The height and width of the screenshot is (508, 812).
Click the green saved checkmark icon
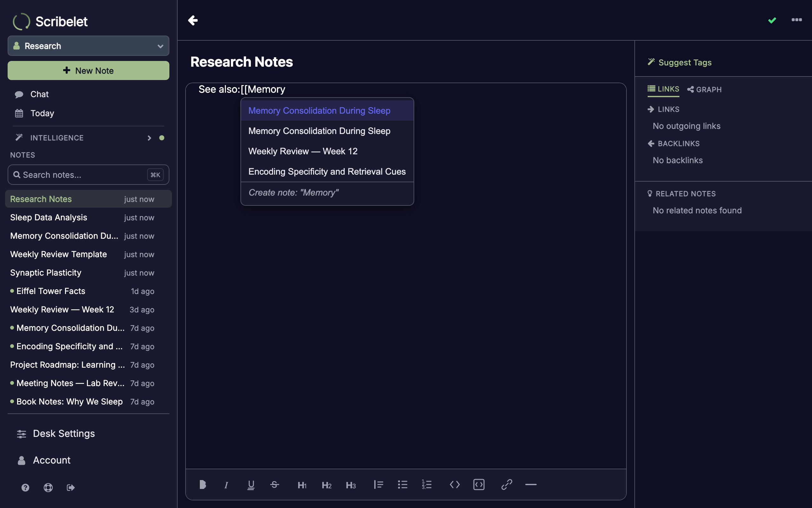(x=772, y=21)
